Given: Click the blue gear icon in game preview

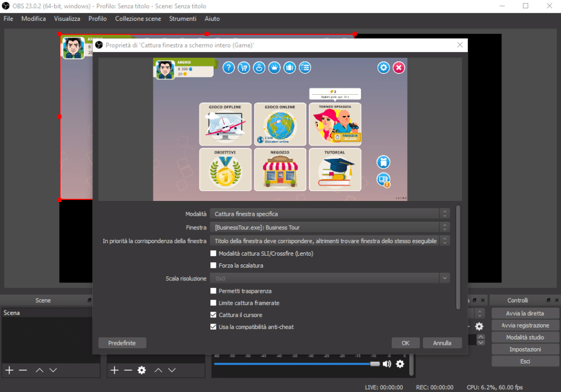Looking at the screenshot, I should tap(383, 67).
